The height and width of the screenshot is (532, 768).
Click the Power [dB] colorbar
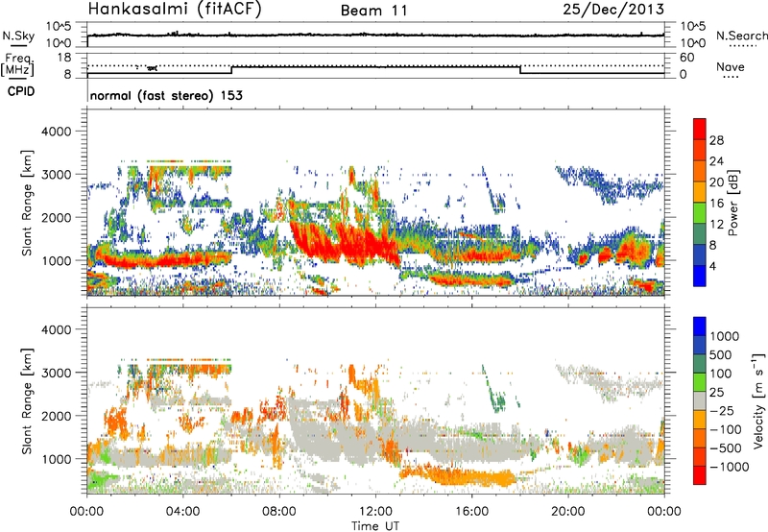pos(700,202)
